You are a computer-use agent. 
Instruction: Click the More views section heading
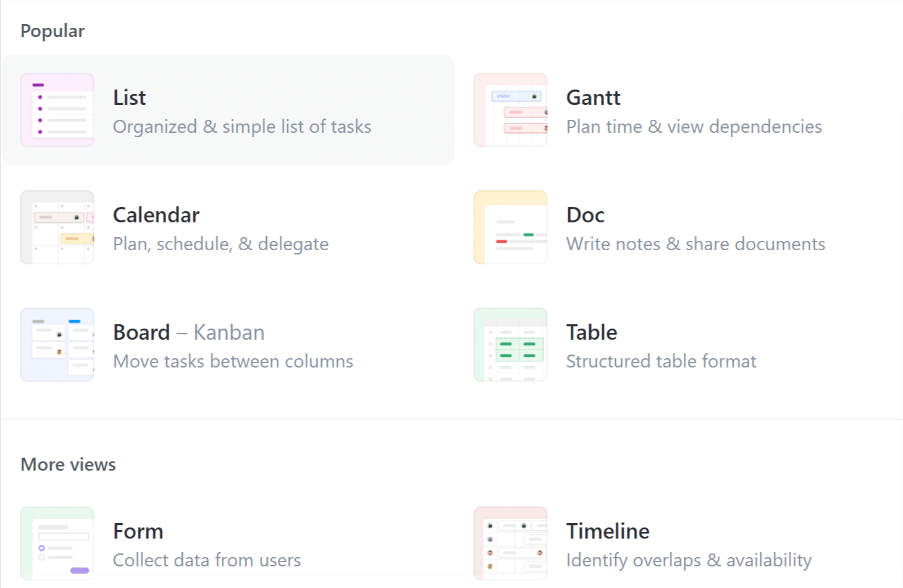tap(69, 464)
